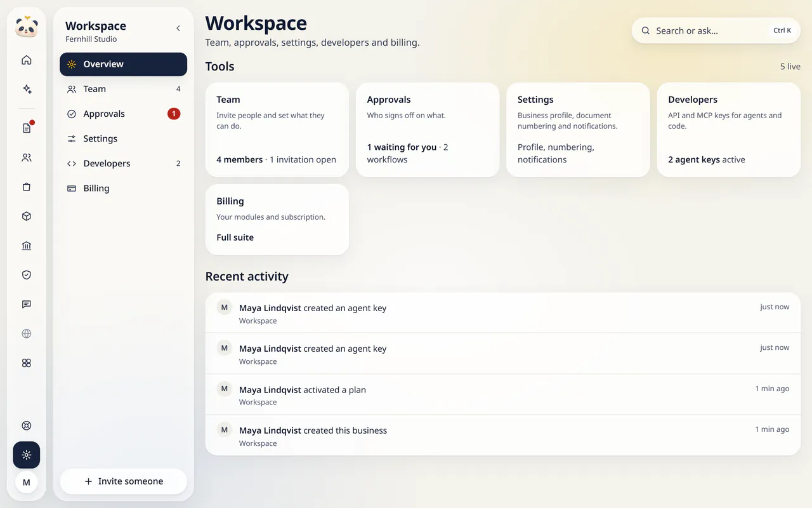This screenshot has height=508, width=812.
Task: Click 'Fernhill Studio' under Workspace
Action: point(91,39)
